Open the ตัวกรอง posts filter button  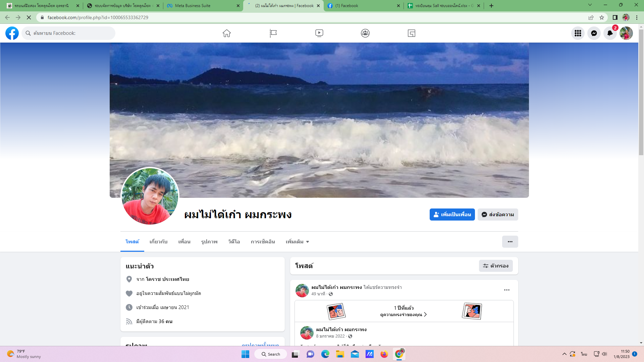(x=495, y=266)
